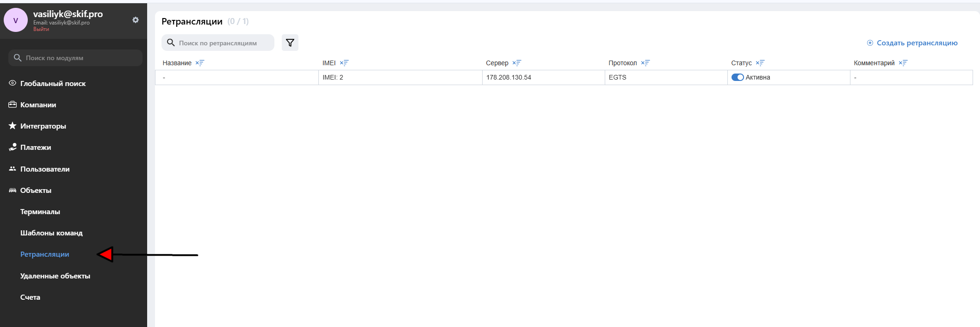Go to Шаблоны команд submenu
This screenshot has height=327, width=980.
point(51,233)
